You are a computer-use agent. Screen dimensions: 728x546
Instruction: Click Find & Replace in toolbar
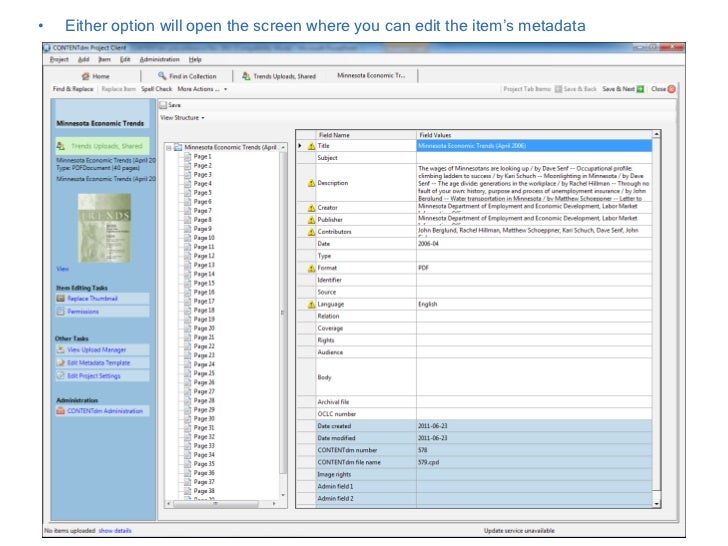pyautogui.click(x=73, y=89)
